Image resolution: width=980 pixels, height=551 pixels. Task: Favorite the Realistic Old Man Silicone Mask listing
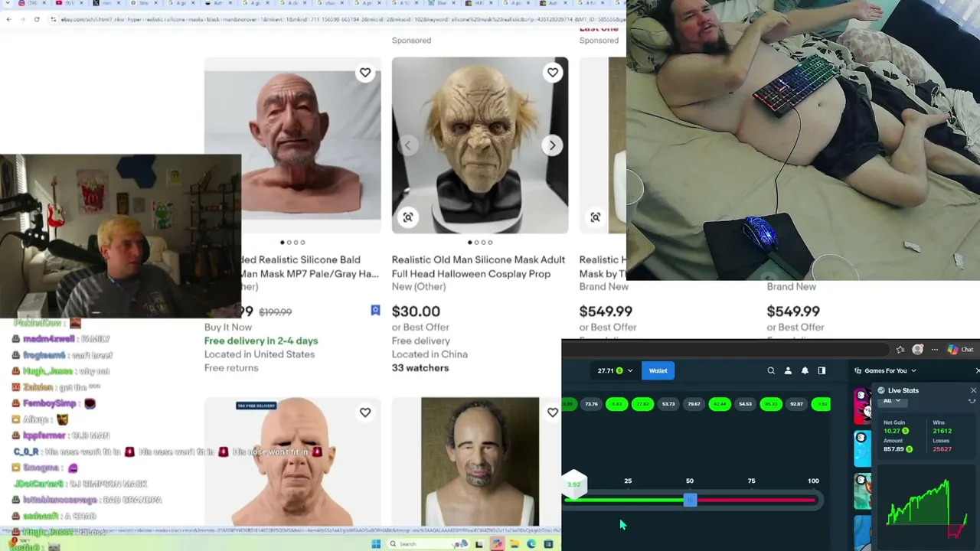553,73
